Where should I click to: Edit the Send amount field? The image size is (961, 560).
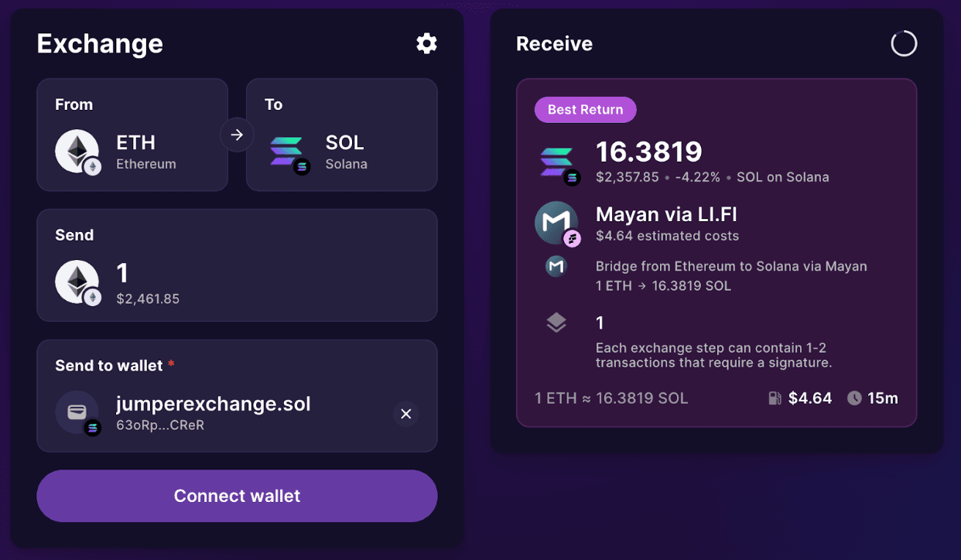237,265
